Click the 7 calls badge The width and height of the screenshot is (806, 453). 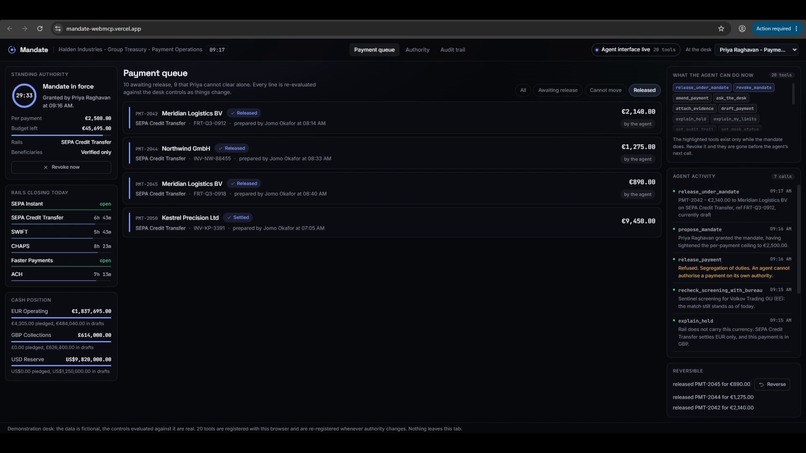tap(782, 176)
